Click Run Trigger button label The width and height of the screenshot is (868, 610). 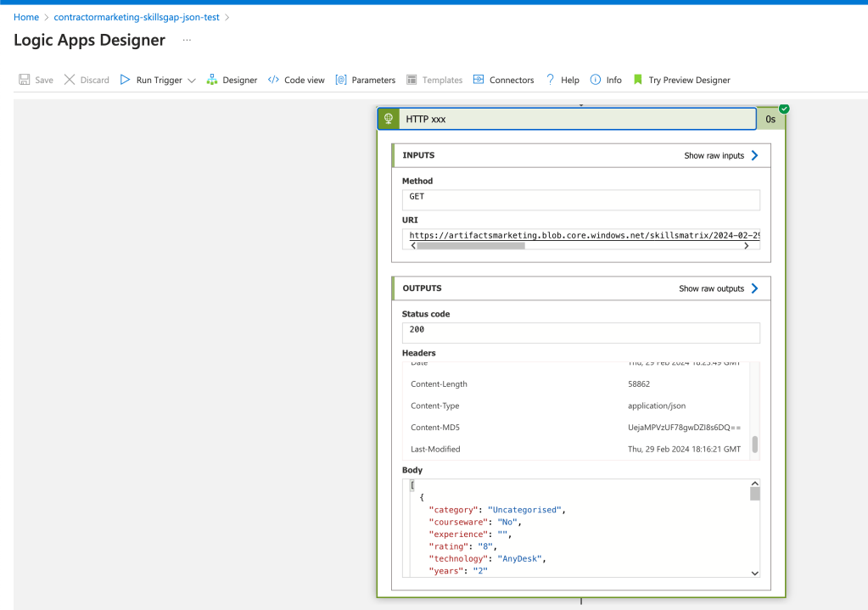click(x=159, y=81)
